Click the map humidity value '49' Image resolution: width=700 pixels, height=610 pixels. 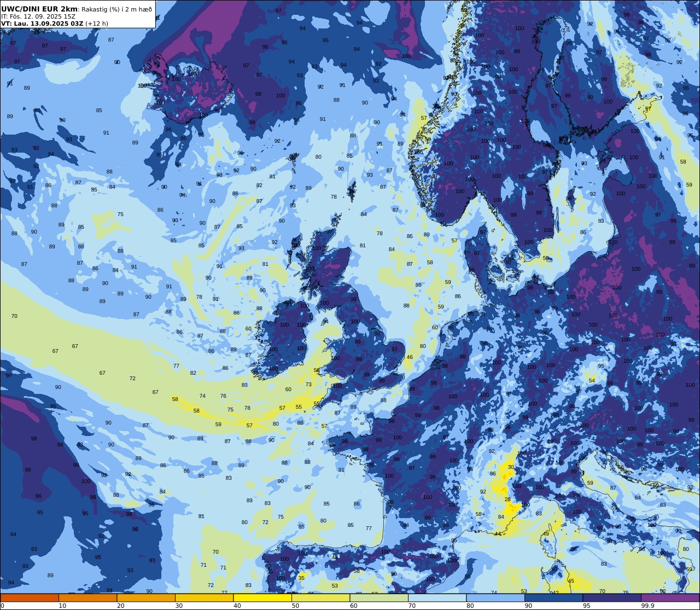pos(546,534)
